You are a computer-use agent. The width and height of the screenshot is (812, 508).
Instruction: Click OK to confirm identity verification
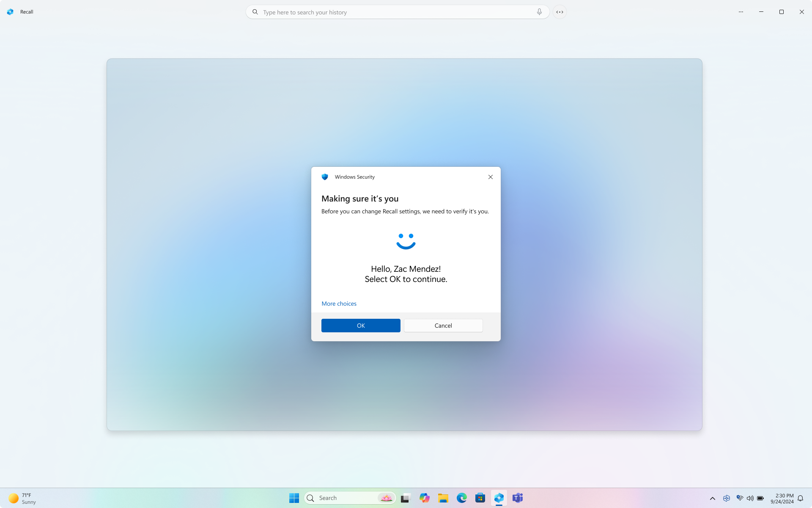tap(361, 325)
